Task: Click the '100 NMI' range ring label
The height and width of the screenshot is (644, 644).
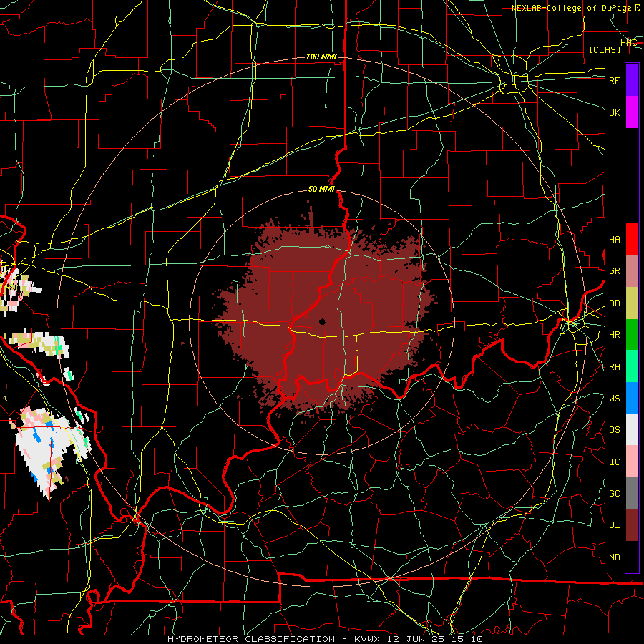Action: pos(321,57)
